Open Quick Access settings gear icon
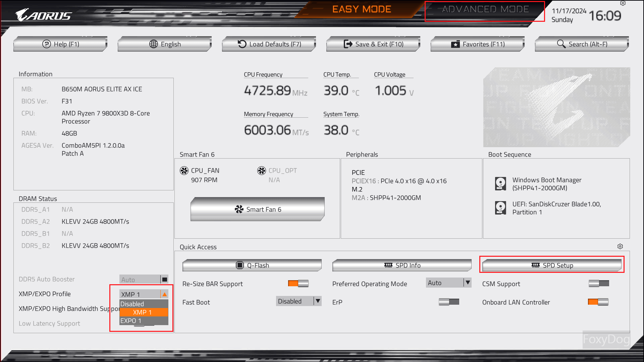 (x=620, y=246)
